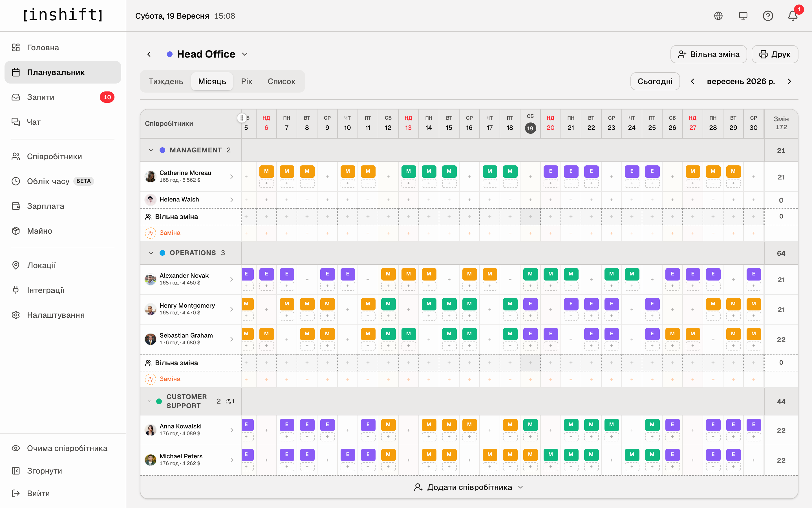Switch to Список view tab
This screenshot has width=812, height=508.
pyautogui.click(x=281, y=81)
